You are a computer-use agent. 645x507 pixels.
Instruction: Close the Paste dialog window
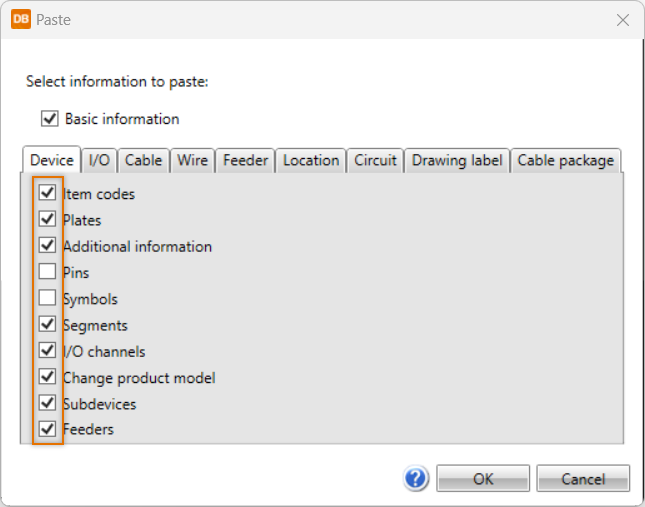(622, 20)
